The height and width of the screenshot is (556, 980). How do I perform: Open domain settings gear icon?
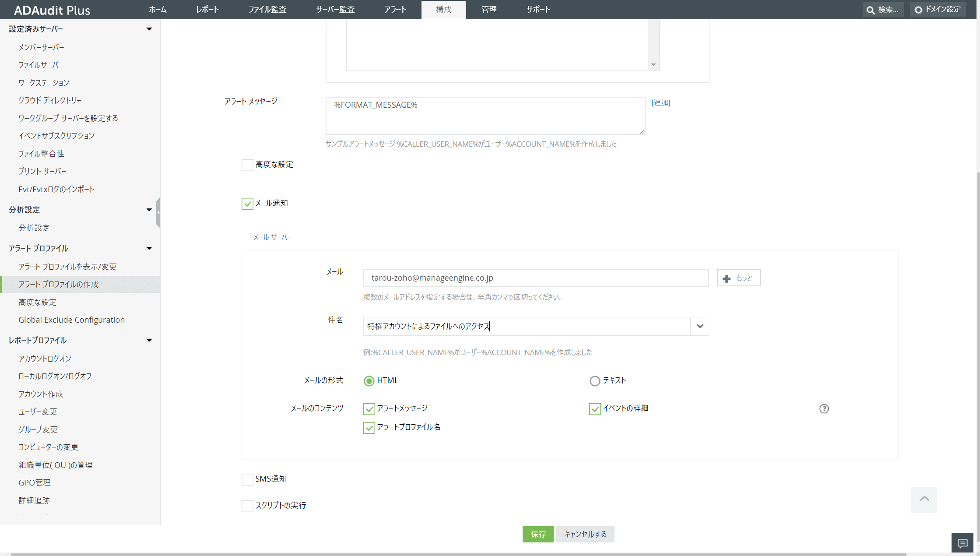918,10
